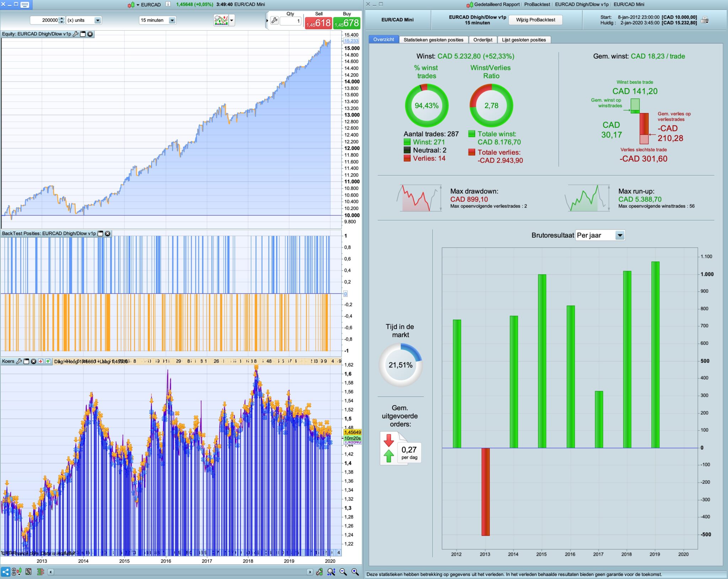Image resolution: width=728 pixels, height=579 pixels.
Task: Open the EURCAD instrument info icon
Action: click(x=168, y=4)
